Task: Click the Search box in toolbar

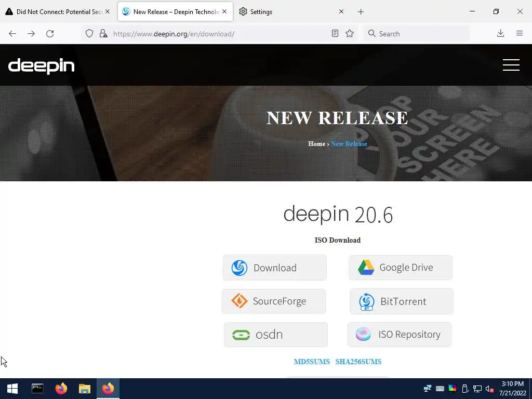Action: [417, 34]
